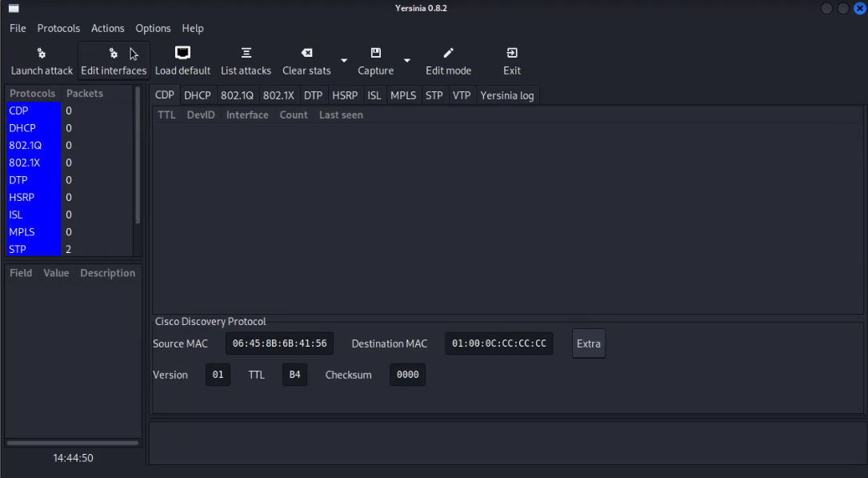
Task: Select MPLS row in Protocols list
Action: click(69, 231)
